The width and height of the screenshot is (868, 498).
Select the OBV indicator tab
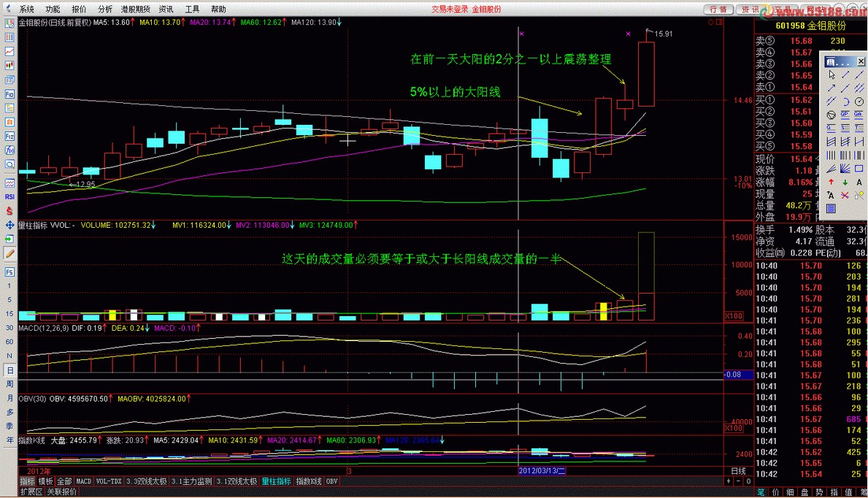pos(331,481)
